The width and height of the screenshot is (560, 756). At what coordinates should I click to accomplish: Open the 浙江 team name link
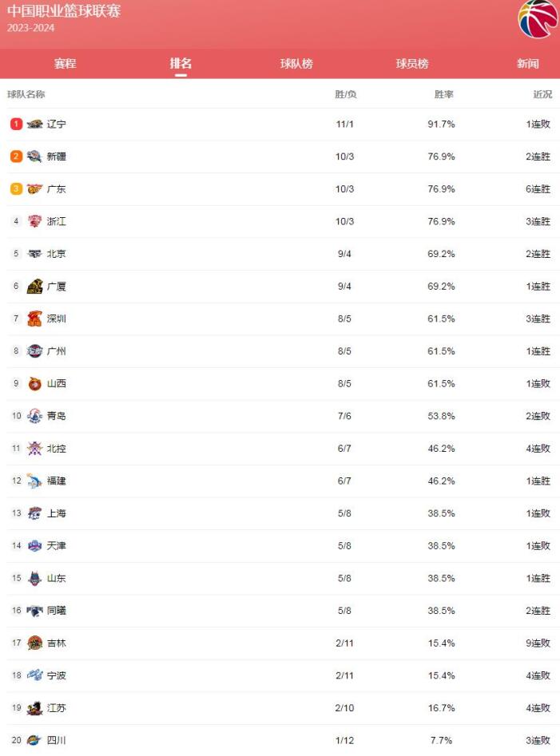pos(57,222)
